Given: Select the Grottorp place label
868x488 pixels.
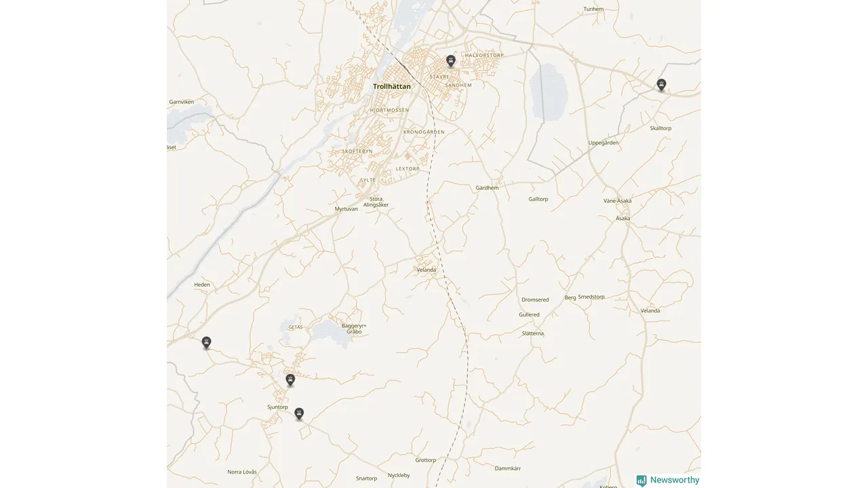Looking at the screenshot, I should [426, 460].
